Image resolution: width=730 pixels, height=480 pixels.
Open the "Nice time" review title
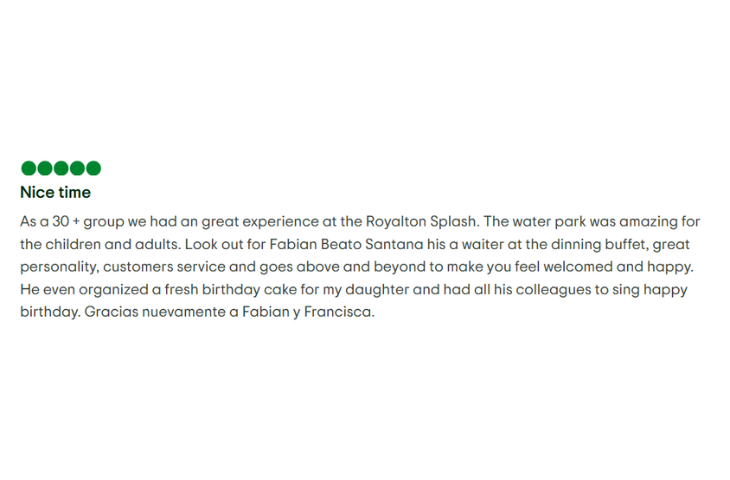55,192
